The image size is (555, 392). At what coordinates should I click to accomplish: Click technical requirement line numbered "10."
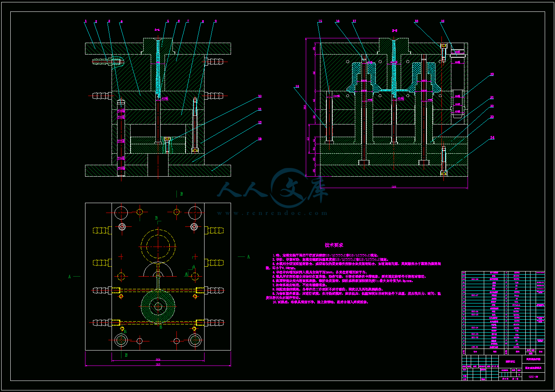(x=320, y=302)
